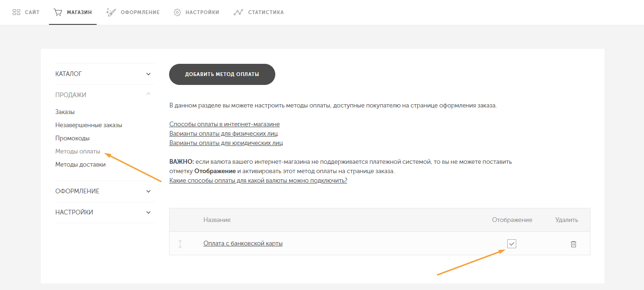This screenshot has width=644, height=290.
Task: Click the shopping cart icon in Магазин tab
Action: click(58, 12)
